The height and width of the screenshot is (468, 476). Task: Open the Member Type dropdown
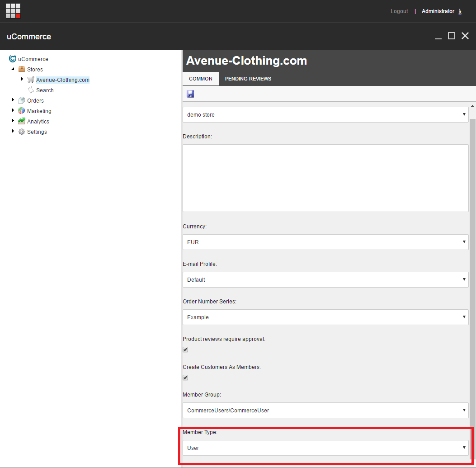tap(325, 448)
